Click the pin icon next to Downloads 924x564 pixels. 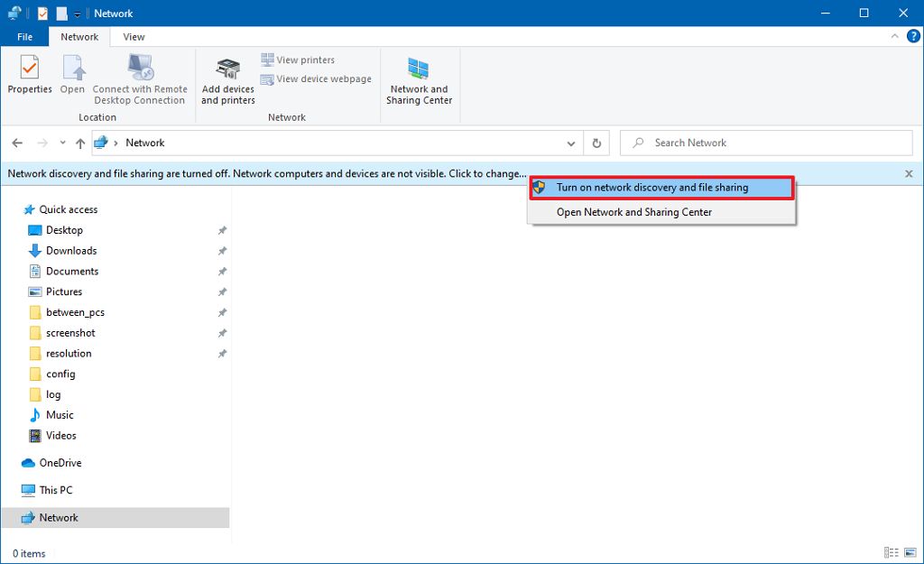pyautogui.click(x=222, y=251)
